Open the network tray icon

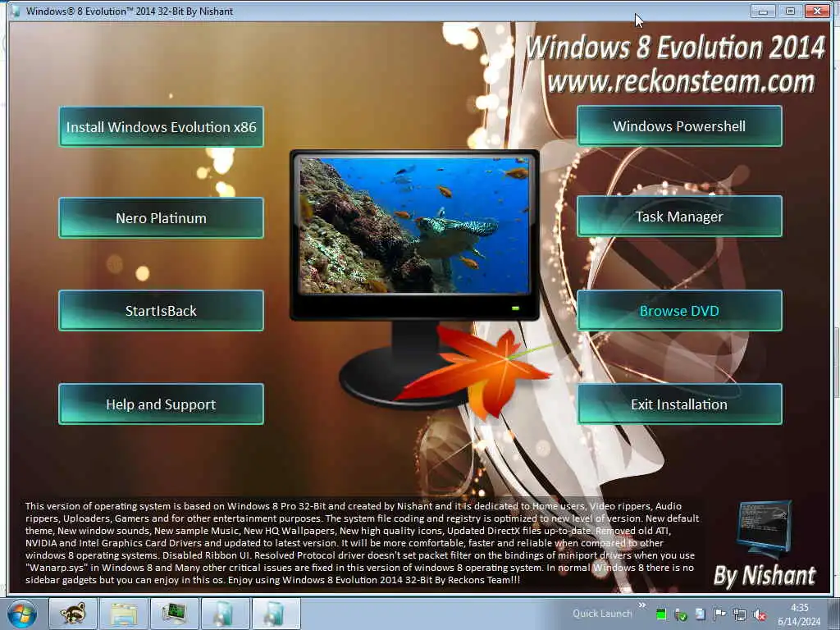pos(740,614)
